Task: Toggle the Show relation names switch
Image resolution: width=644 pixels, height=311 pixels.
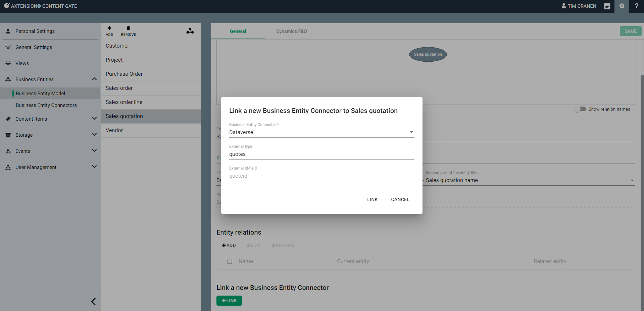Action: point(580,109)
